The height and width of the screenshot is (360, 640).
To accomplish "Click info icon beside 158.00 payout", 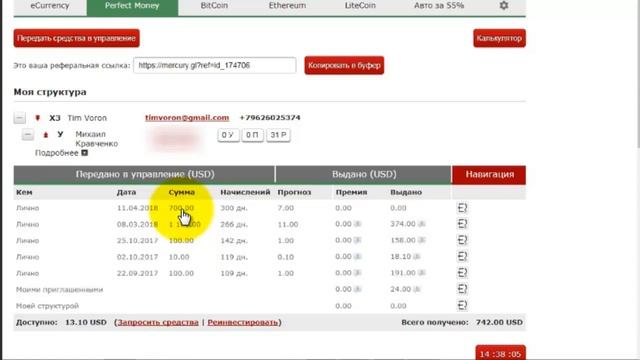I will pos(422,240).
